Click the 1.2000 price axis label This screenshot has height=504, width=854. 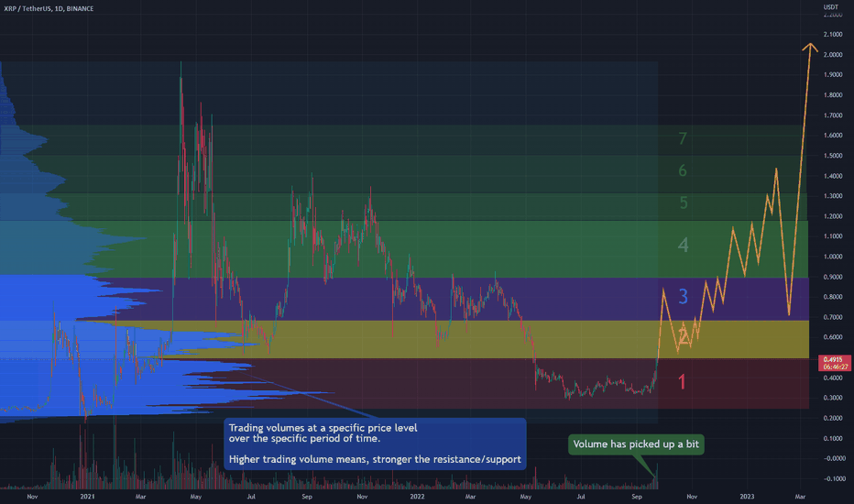(x=833, y=216)
